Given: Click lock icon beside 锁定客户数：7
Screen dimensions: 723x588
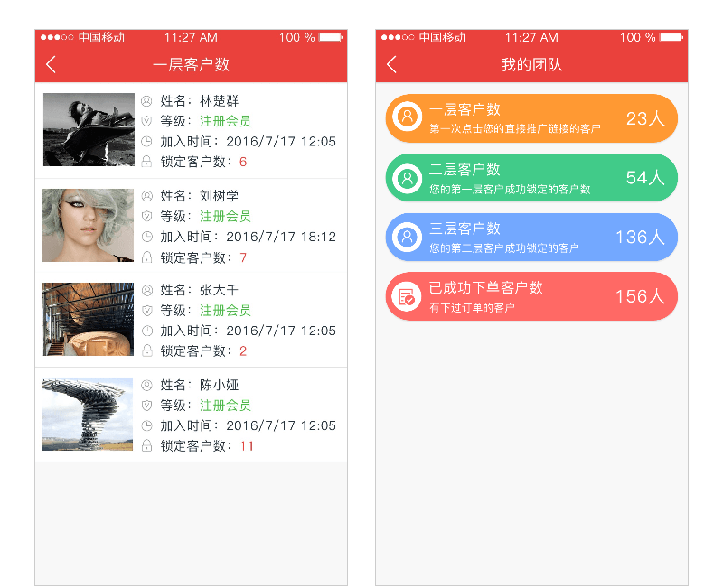Looking at the screenshot, I should [x=146, y=257].
